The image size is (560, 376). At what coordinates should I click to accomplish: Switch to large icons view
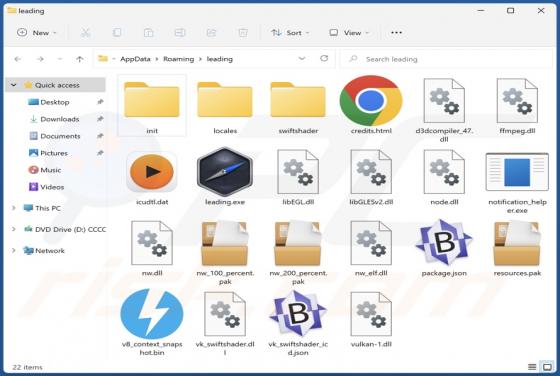click(x=547, y=367)
